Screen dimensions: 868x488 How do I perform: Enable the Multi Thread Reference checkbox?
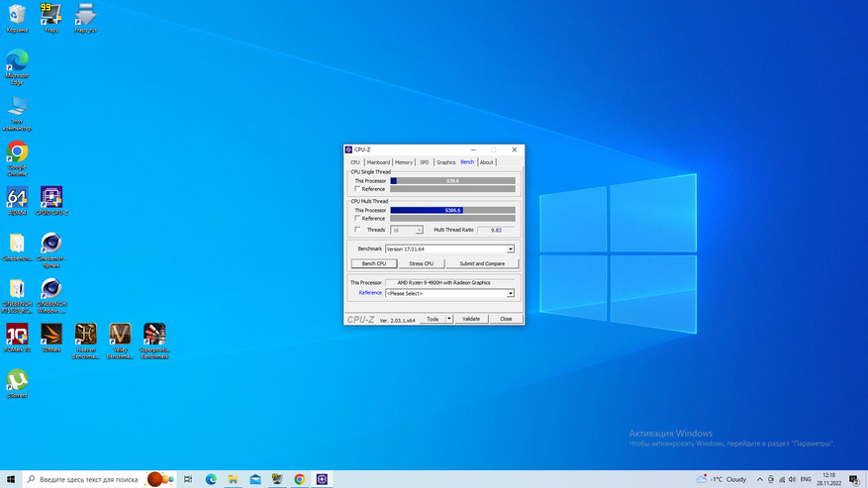click(357, 219)
